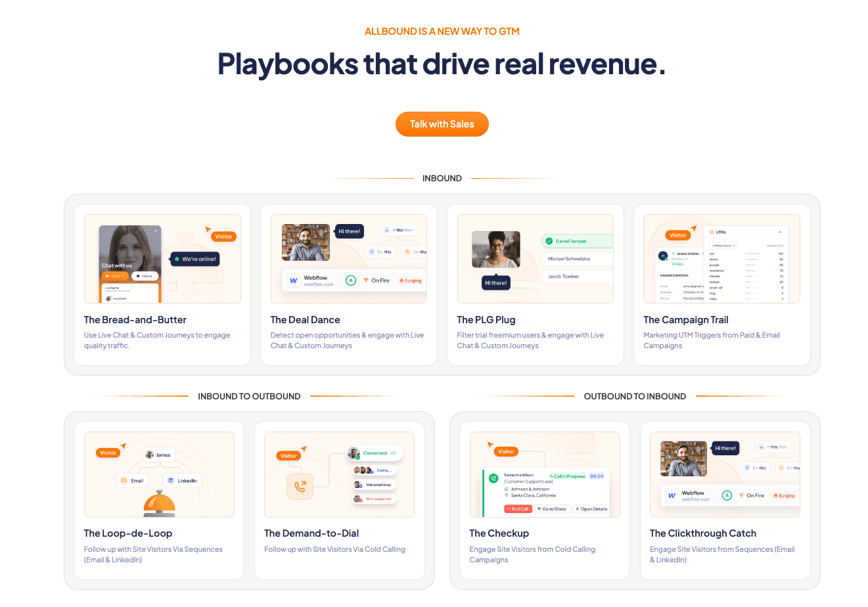Click the Demand-to-Dial description about Cold Calling
The image size is (868, 607).
click(x=334, y=549)
